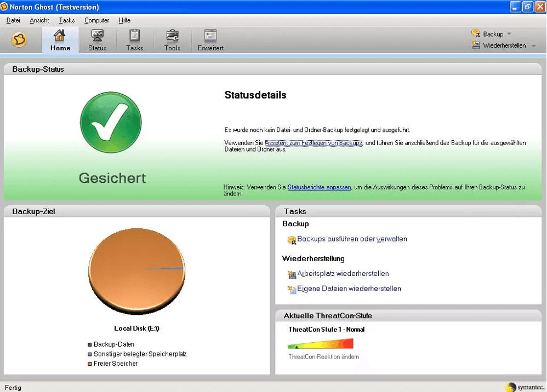Click the Symantec logo in status bar
Screen dimensions: 547x392
point(525,387)
